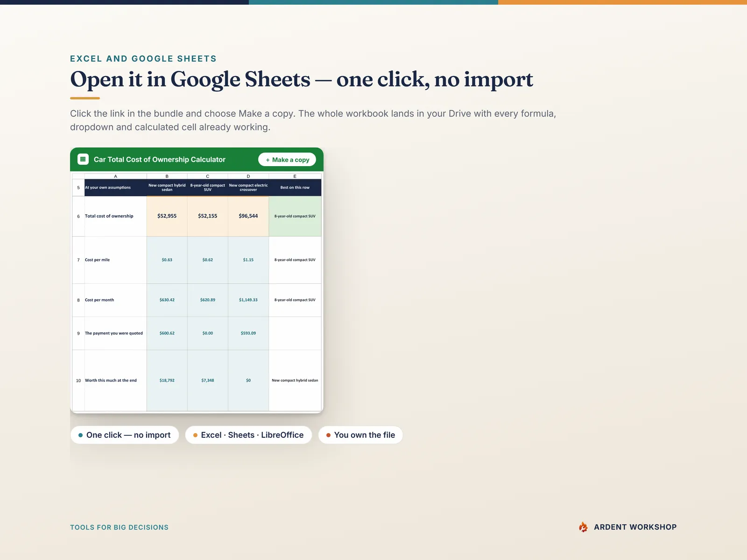Image resolution: width=747 pixels, height=560 pixels.
Task: Click the $0 resale value cell
Action: (x=248, y=380)
